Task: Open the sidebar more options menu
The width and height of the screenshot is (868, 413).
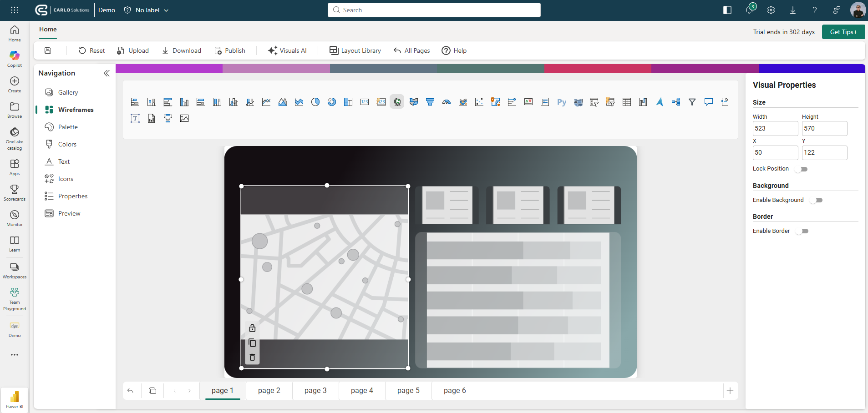Action: [x=14, y=355]
